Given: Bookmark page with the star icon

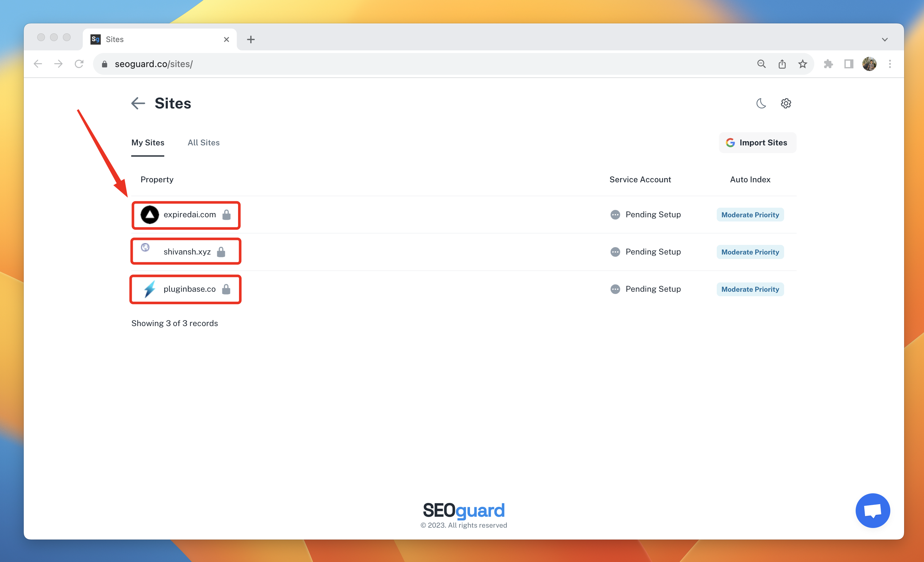Looking at the screenshot, I should pyautogui.click(x=802, y=64).
